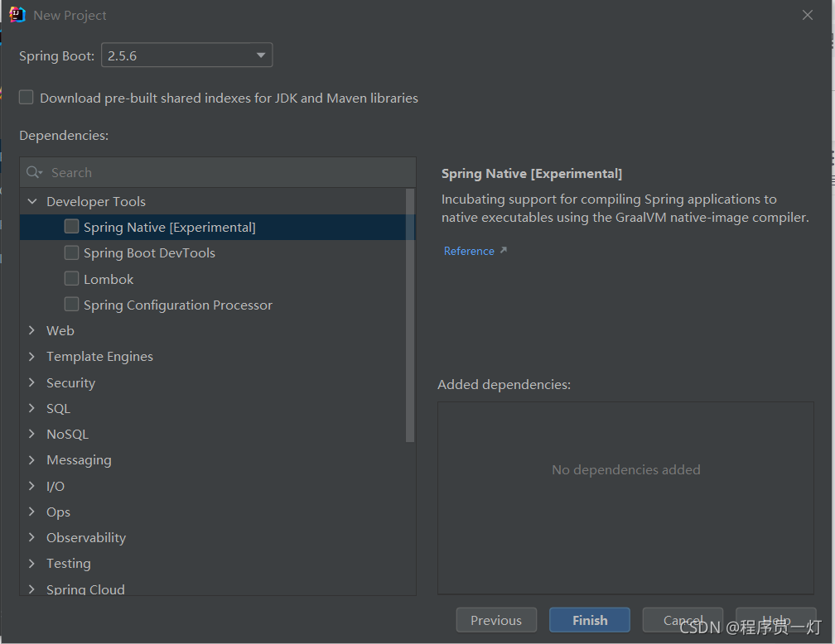Focus the dependencies Search field
835x644 pixels.
click(x=218, y=172)
